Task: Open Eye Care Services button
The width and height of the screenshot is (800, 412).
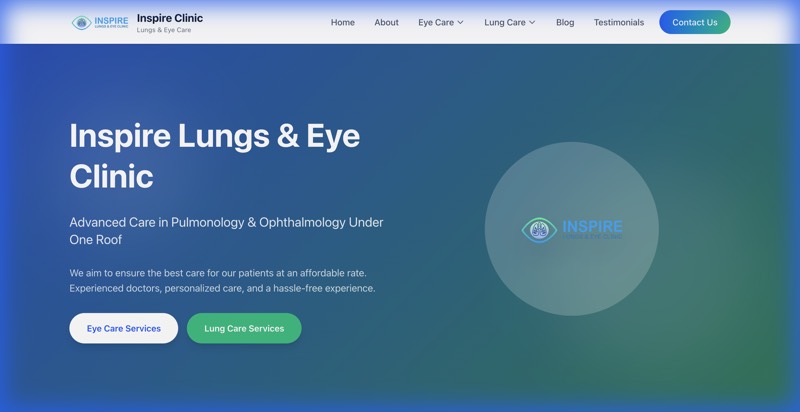Action: (123, 328)
